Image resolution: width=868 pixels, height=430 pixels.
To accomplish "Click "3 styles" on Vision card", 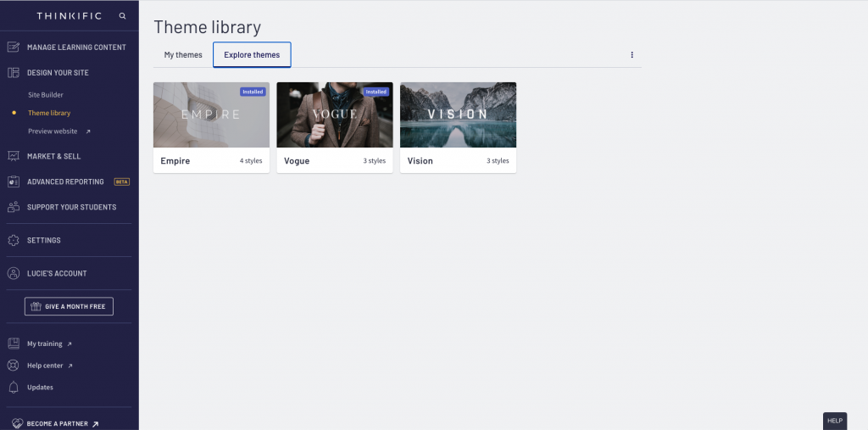I will (498, 160).
